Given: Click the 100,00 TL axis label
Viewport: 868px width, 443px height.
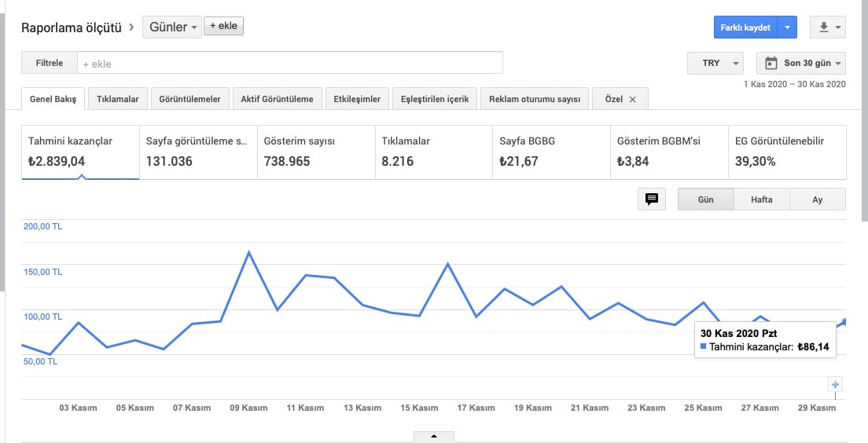Looking at the screenshot, I should click(x=42, y=317).
